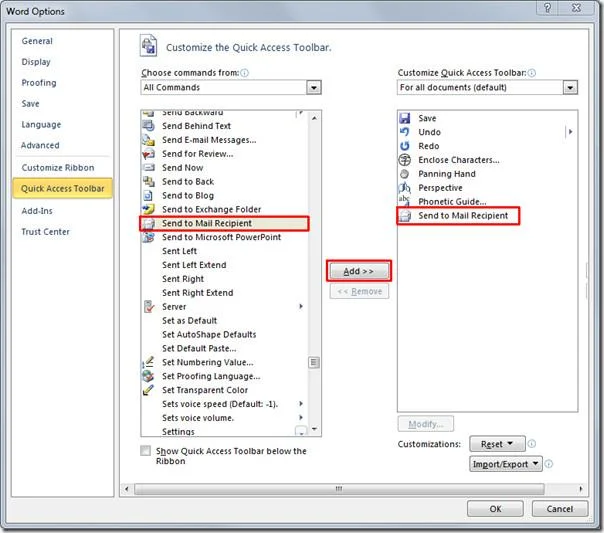Click the Set Proofing Language globe icon

pyautogui.click(x=148, y=376)
